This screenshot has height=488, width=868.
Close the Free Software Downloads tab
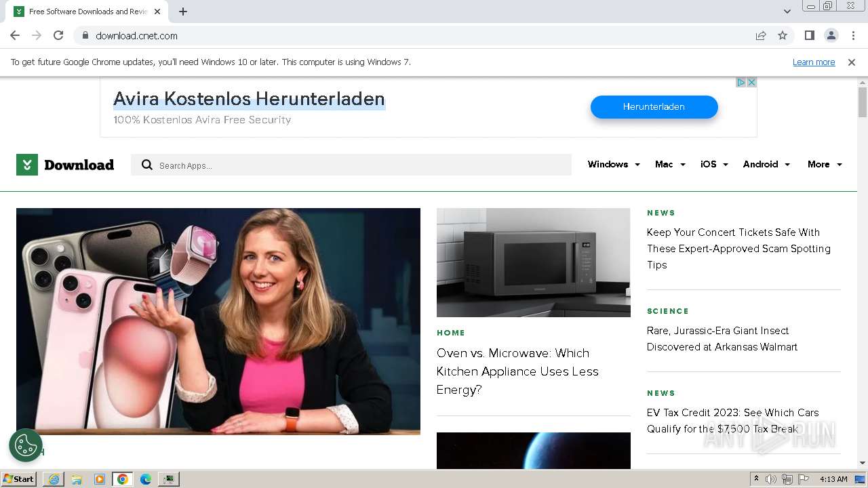coord(158,12)
